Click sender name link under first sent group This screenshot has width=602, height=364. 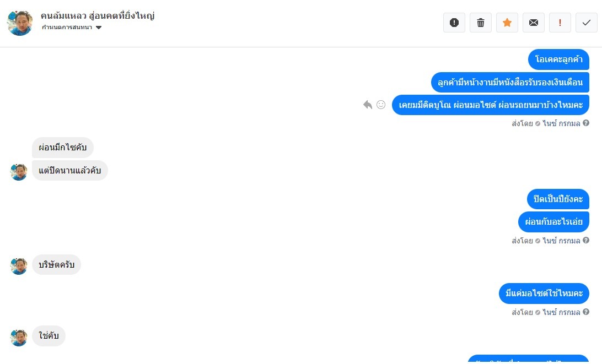click(x=561, y=123)
